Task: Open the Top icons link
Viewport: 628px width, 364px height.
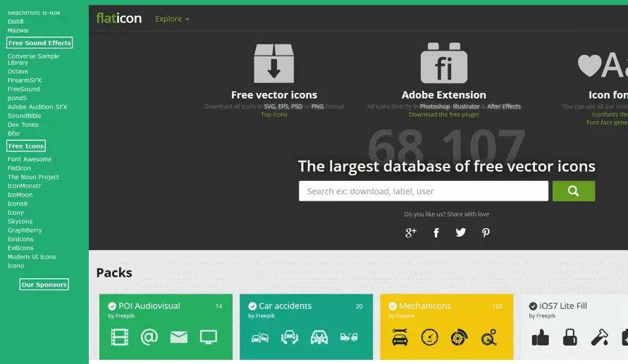Action: coord(274,114)
